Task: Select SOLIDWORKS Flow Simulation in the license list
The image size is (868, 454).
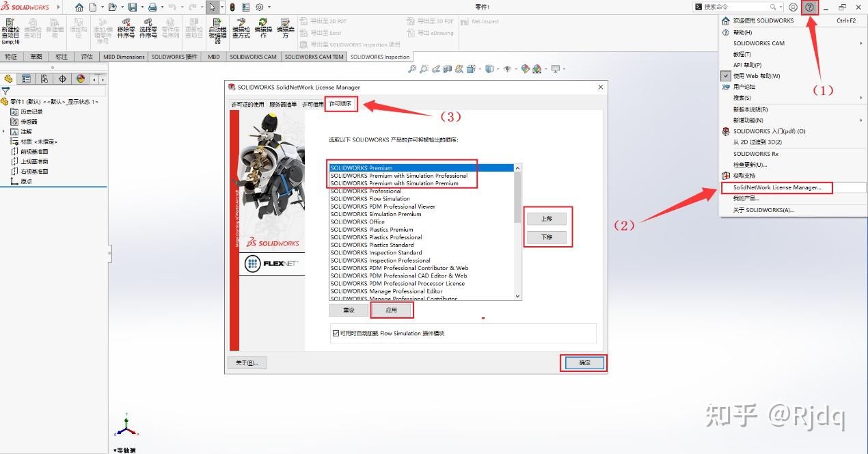Action: (369, 198)
